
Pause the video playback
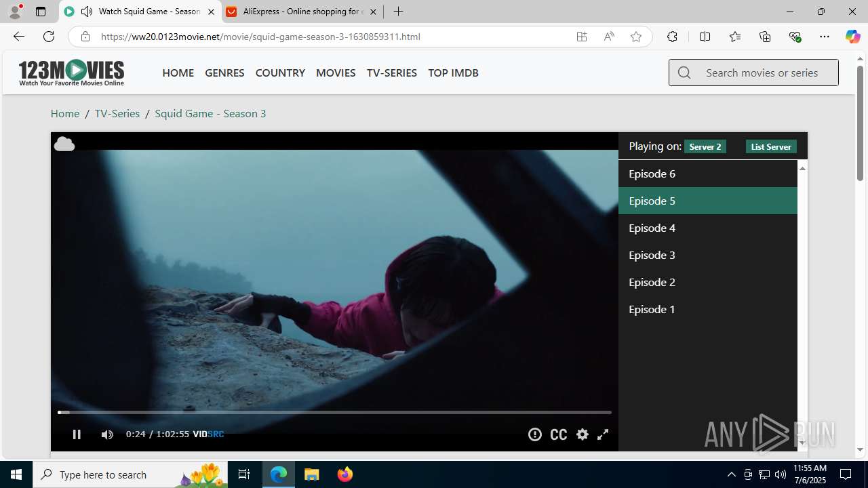point(77,434)
